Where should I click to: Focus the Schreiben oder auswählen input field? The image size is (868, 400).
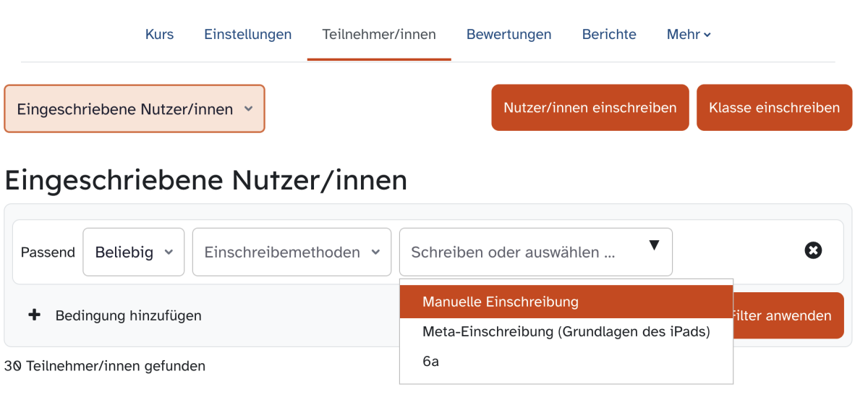point(522,252)
